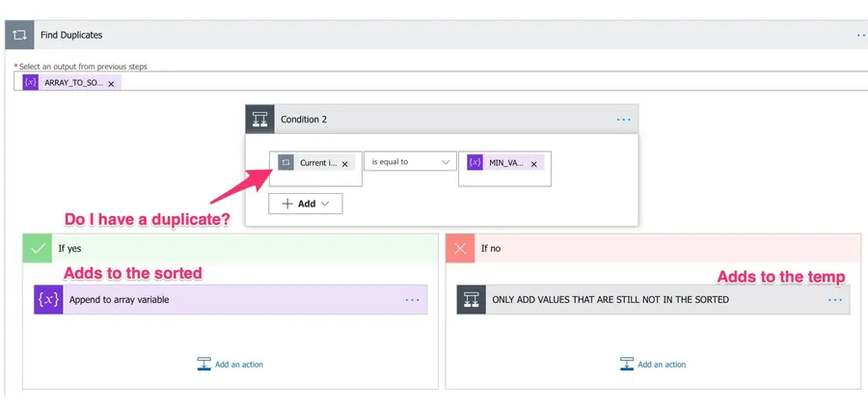The image size is (868, 410).
Task: Click the Find Duplicates loop icon
Action: pos(19,35)
